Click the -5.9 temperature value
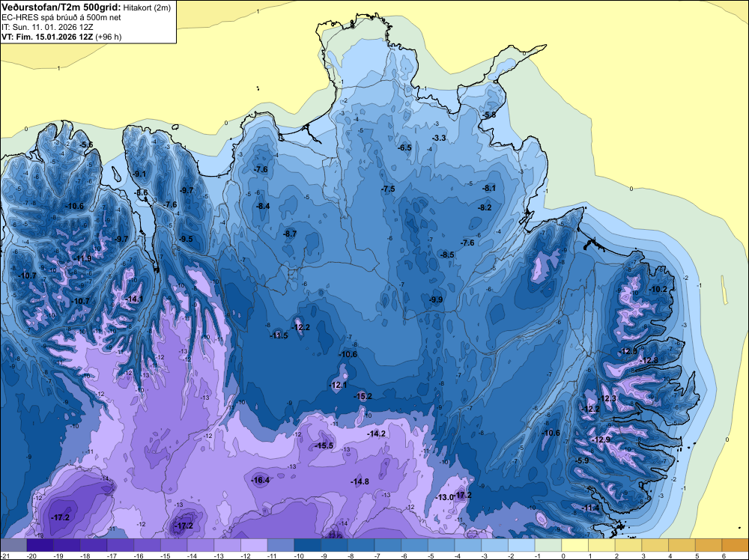The width and height of the screenshot is (749, 560). point(582,460)
